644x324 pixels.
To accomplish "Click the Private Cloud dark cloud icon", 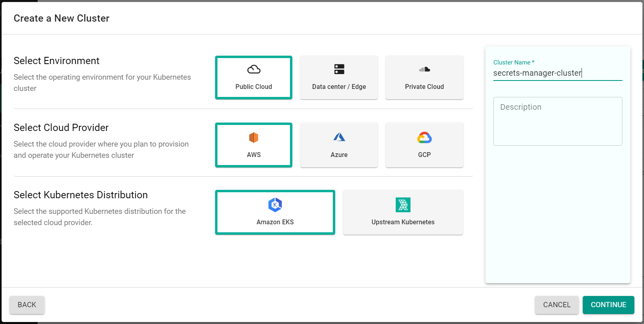I will (x=425, y=69).
